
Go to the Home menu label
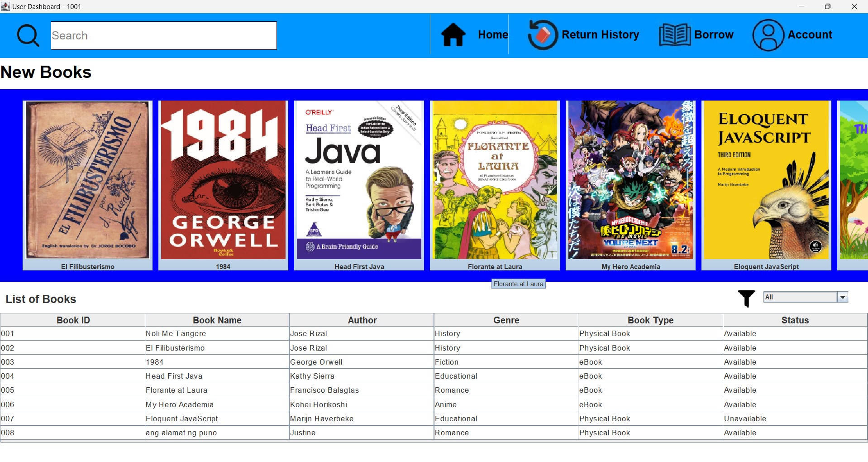493,35
